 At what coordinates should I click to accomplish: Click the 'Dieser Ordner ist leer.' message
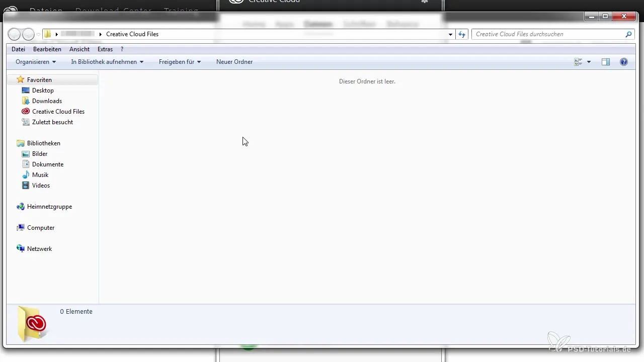[x=367, y=81]
